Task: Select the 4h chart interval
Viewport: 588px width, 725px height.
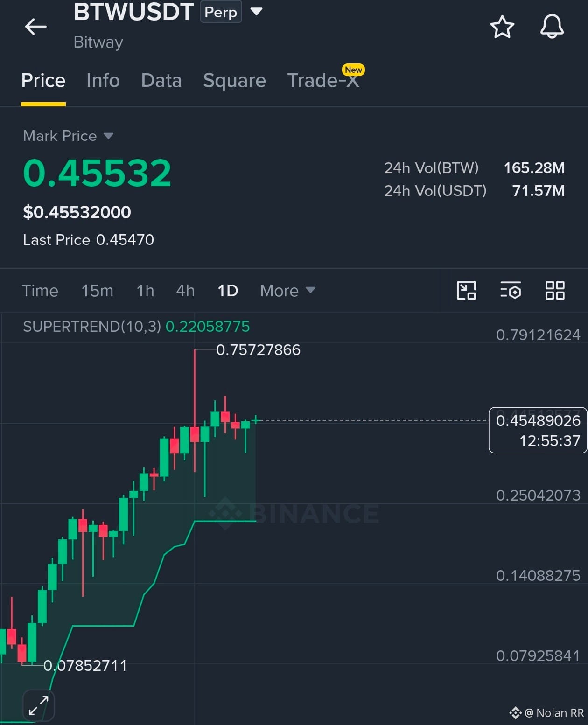Action: click(185, 291)
